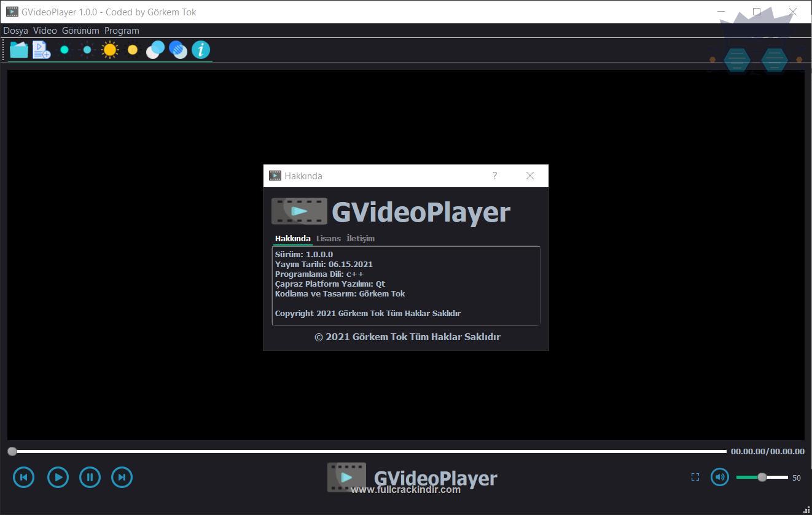Mute audio with the speaker icon

pyautogui.click(x=720, y=477)
